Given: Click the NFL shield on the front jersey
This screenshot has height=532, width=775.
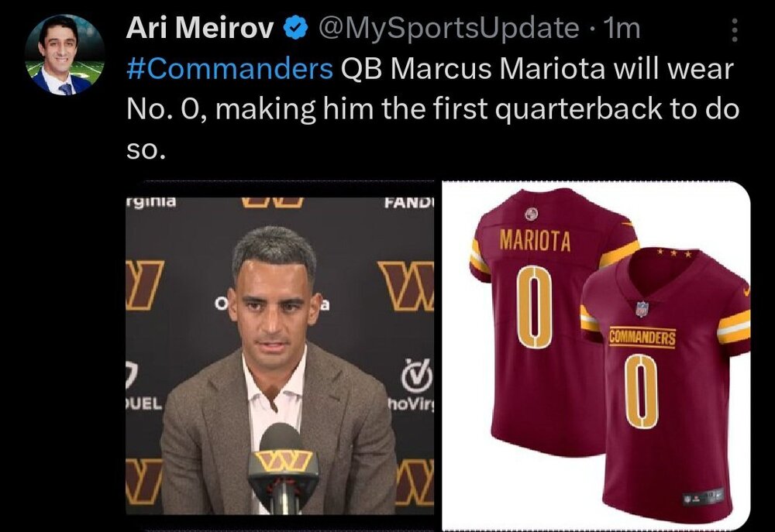Looking at the screenshot, I should point(642,309).
